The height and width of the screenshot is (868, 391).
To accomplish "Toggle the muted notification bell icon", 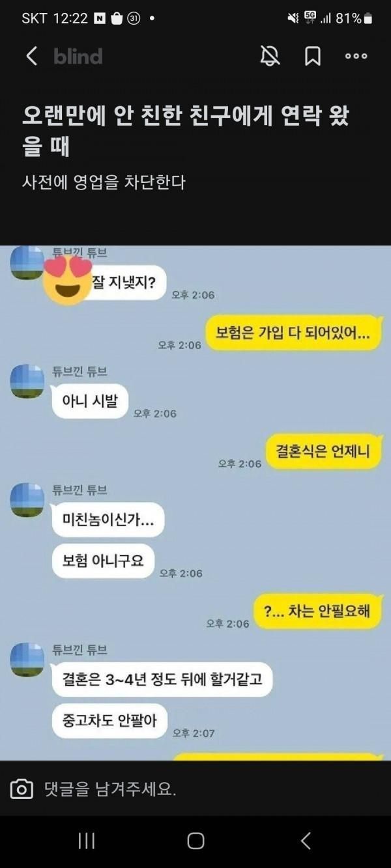I will [270, 56].
